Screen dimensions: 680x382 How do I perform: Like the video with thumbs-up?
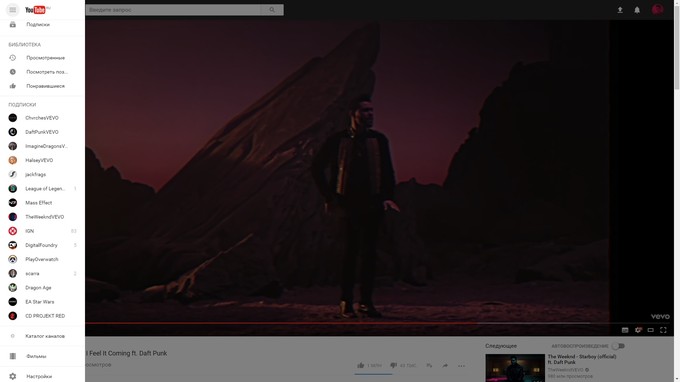coord(361,366)
